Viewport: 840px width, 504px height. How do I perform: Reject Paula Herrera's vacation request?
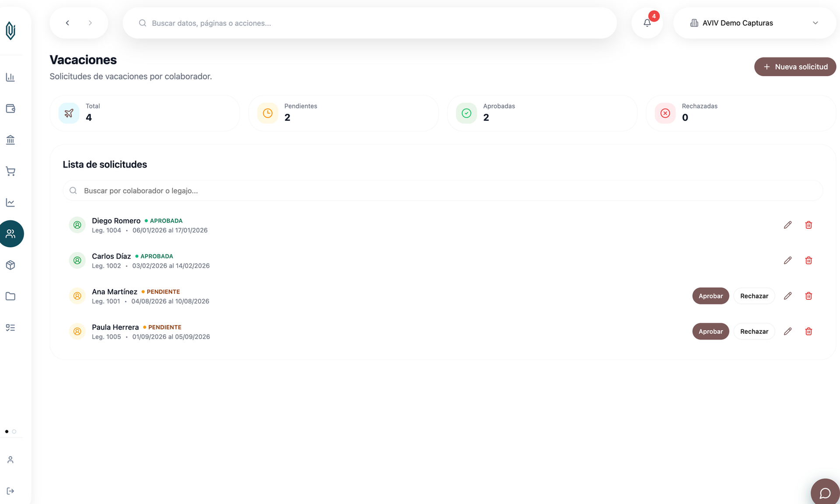click(754, 331)
